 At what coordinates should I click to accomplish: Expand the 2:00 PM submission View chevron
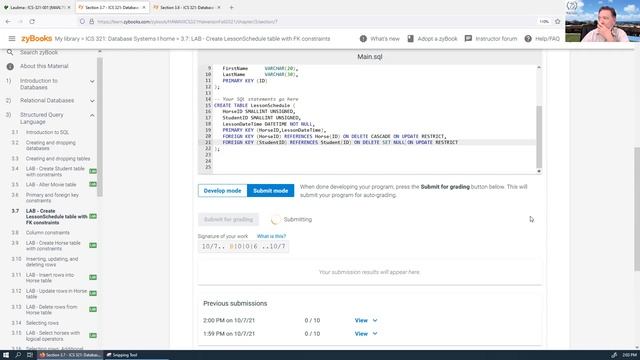coord(375,320)
